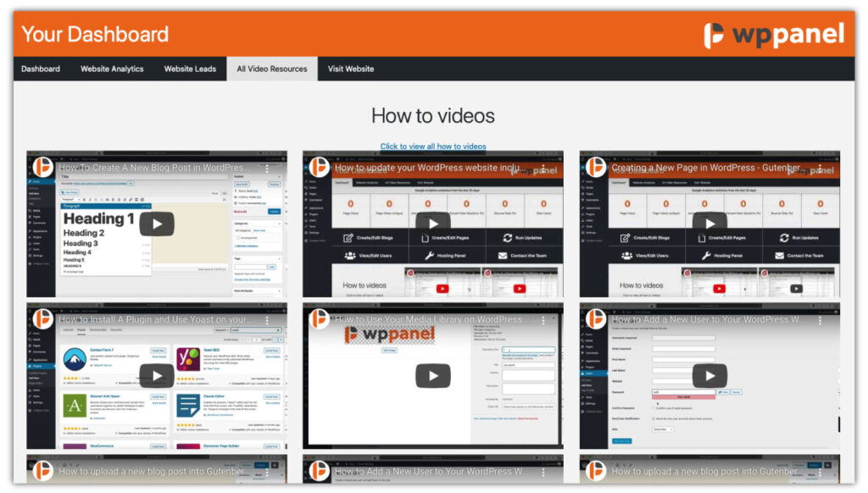Click channel avatar on 'How to update your WordPress website' video
The image size is (868, 493).
click(x=319, y=167)
